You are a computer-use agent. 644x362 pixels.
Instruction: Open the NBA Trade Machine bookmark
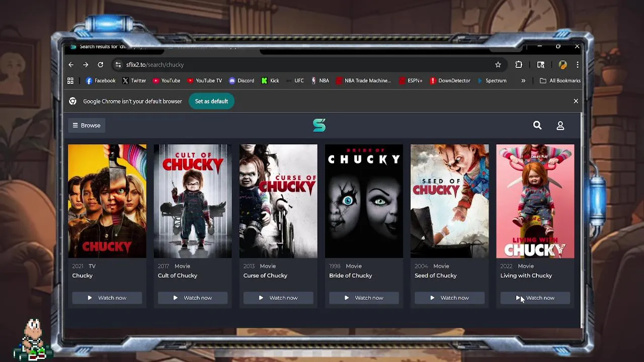point(363,80)
